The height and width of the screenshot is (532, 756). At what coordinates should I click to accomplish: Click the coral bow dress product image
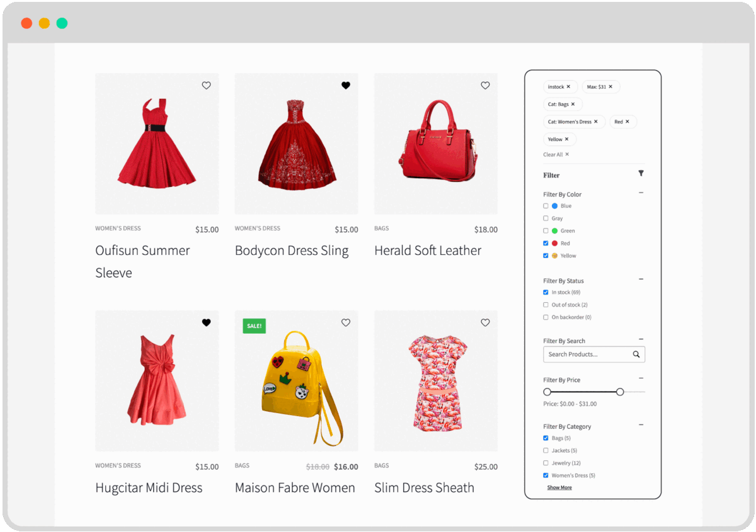pos(157,380)
